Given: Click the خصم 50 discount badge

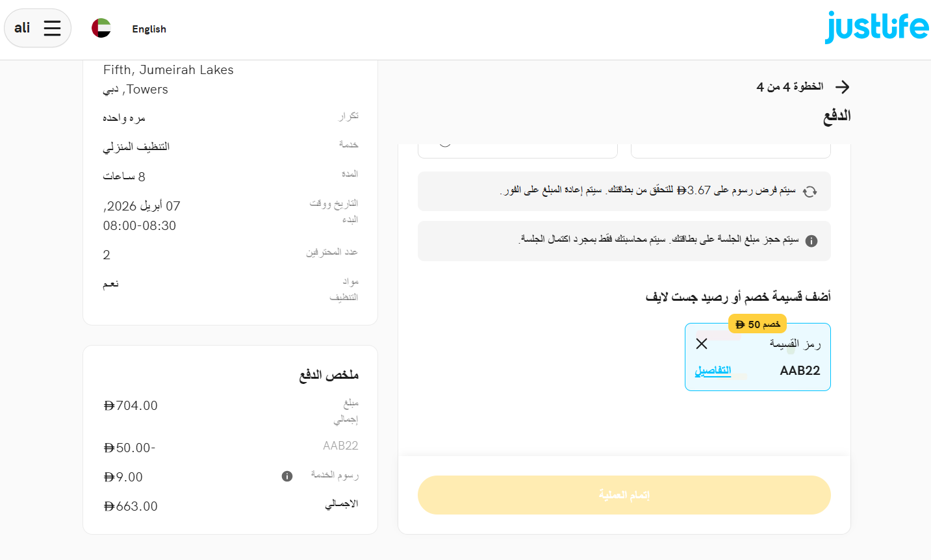Looking at the screenshot, I should click(x=757, y=323).
